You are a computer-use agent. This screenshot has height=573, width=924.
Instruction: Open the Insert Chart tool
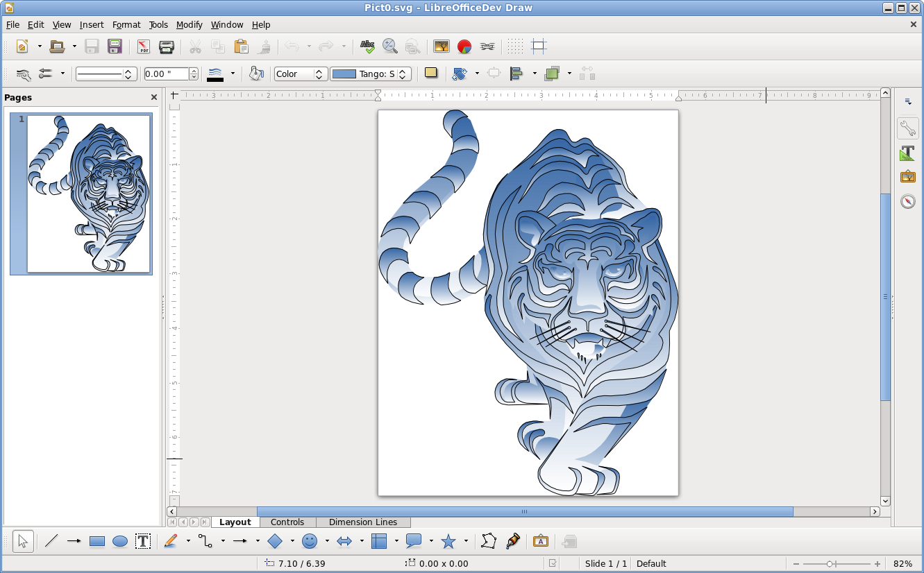click(x=464, y=46)
